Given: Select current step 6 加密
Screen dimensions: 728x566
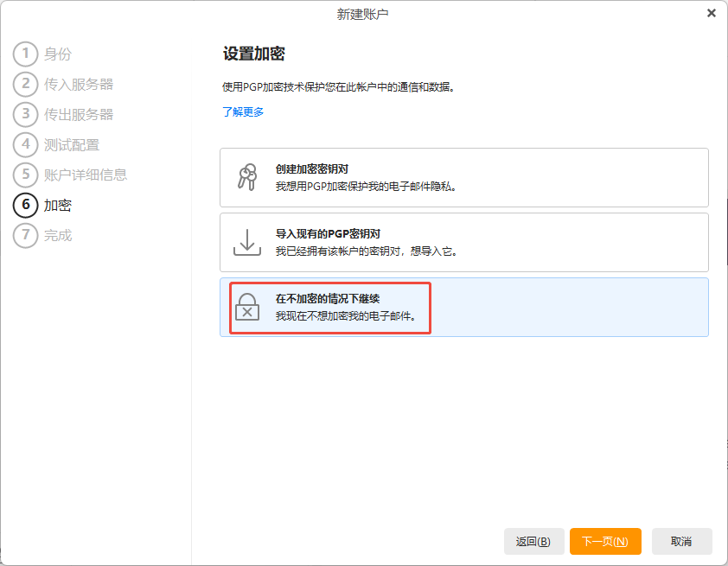Looking at the screenshot, I should point(42,205).
